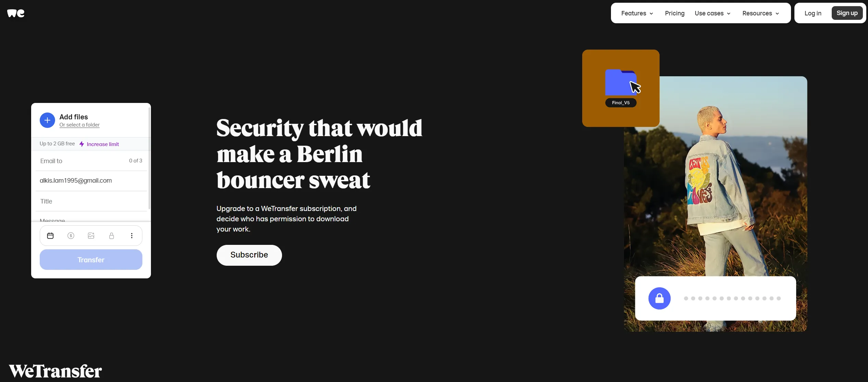Viewport: 868px width, 382px height.
Task: Click the lock icon on password overlay
Action: click(659, 298)
